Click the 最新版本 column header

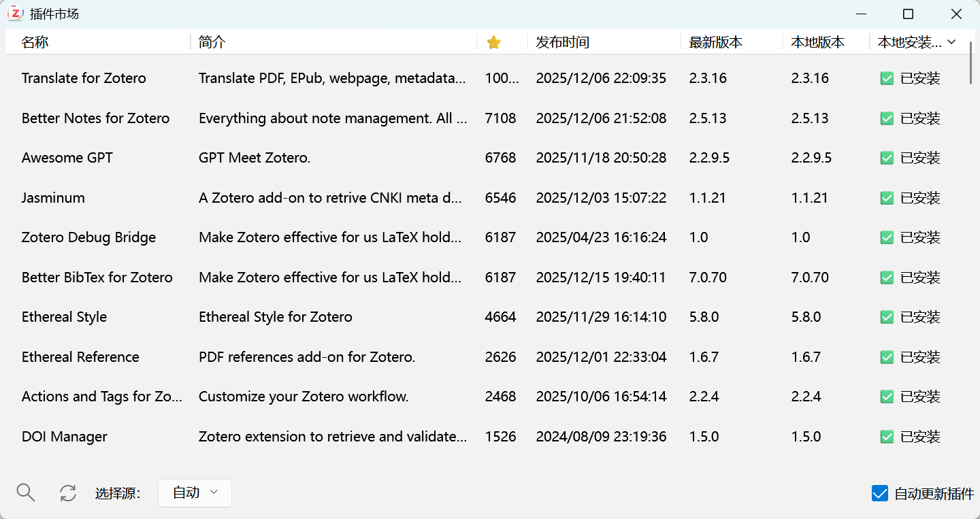[715, 42]
